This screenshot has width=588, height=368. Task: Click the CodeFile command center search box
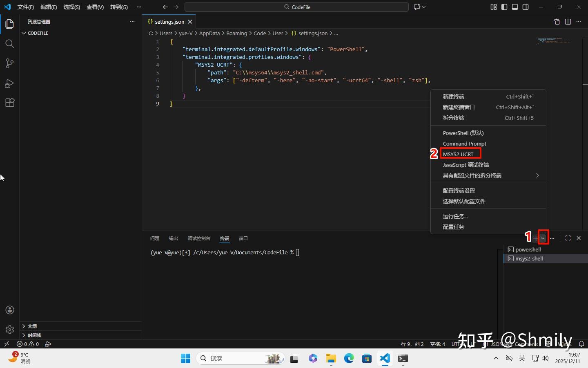pyautogui.click(x=296, y=7)
